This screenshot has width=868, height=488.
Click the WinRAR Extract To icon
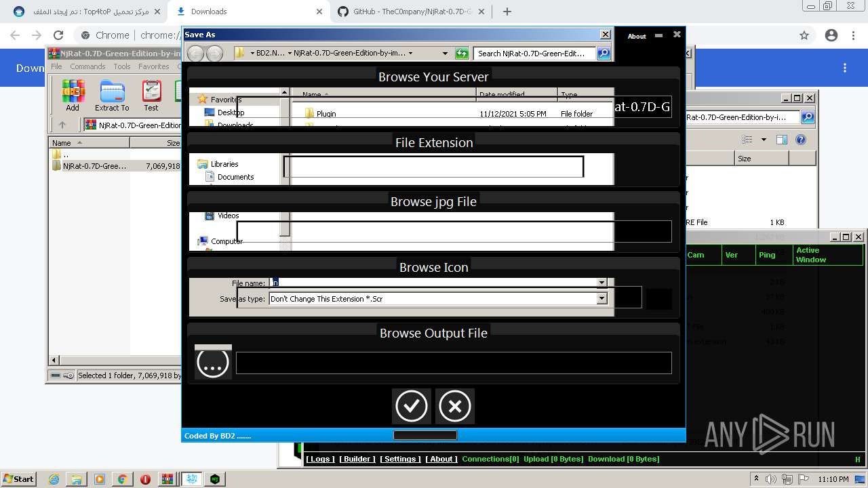pos(112,95)
